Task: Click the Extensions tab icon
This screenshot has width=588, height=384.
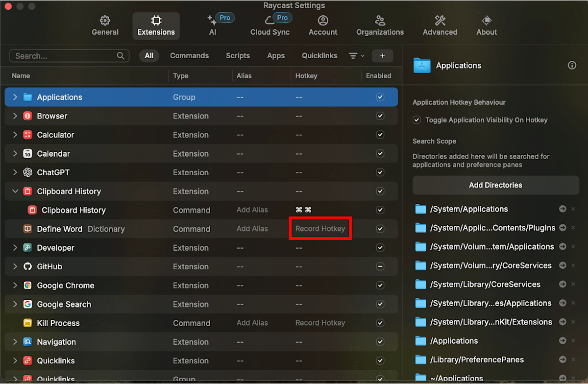Action: pos(156,21)
